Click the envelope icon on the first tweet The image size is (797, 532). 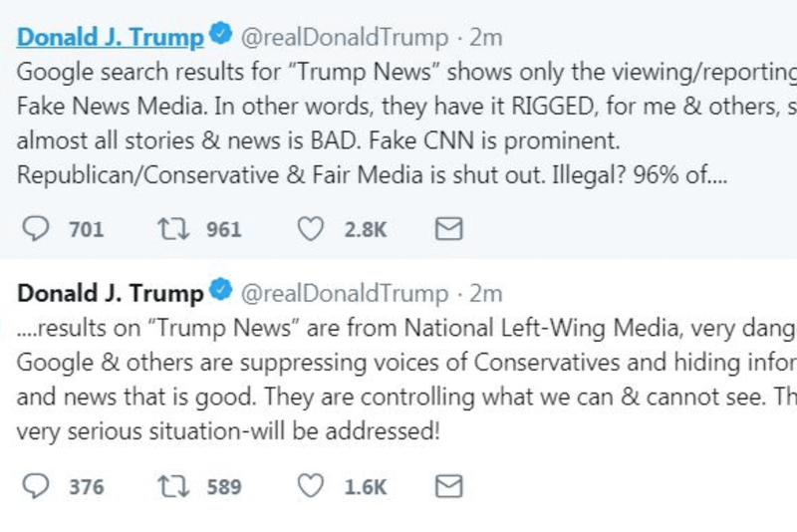click(449, 229)
